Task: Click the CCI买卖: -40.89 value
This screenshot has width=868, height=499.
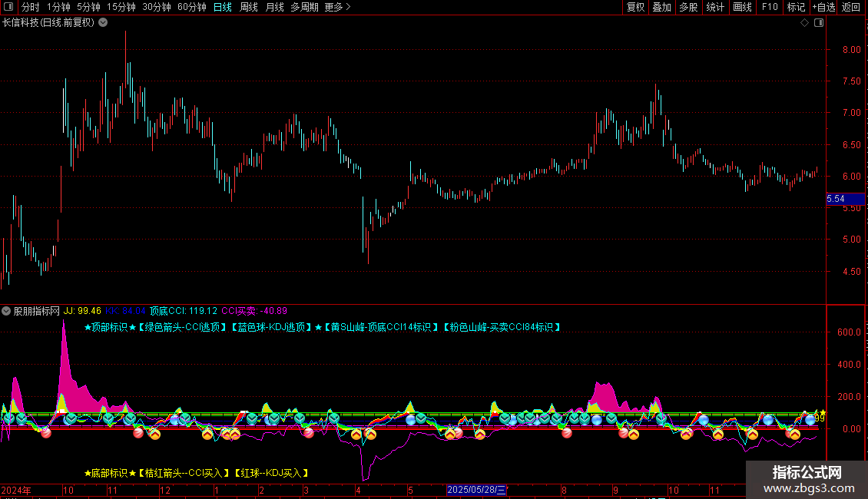Action: pyautogui.click(x=254, y=311)
